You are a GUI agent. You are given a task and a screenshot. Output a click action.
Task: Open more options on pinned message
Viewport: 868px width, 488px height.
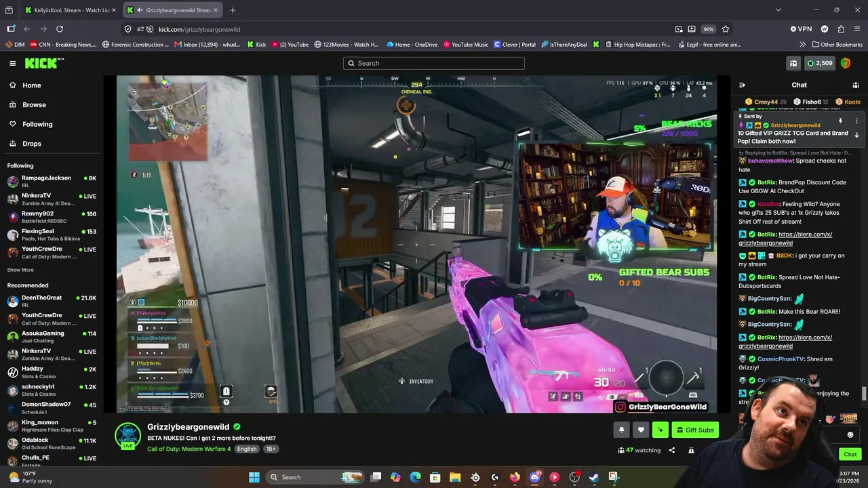coord(856,121)
